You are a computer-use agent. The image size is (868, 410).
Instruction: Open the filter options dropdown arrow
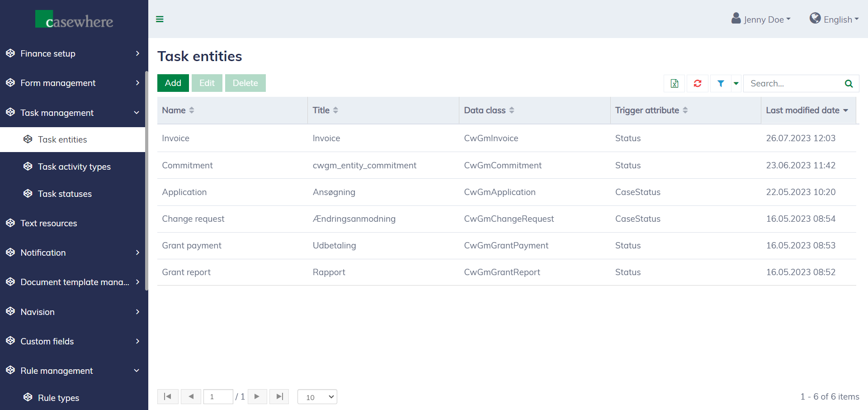[736, 83]
